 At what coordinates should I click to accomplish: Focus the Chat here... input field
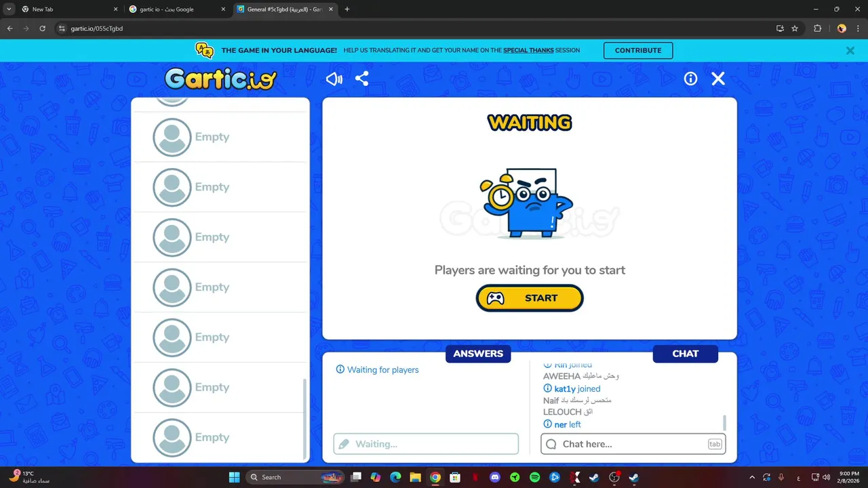[633, 444]
